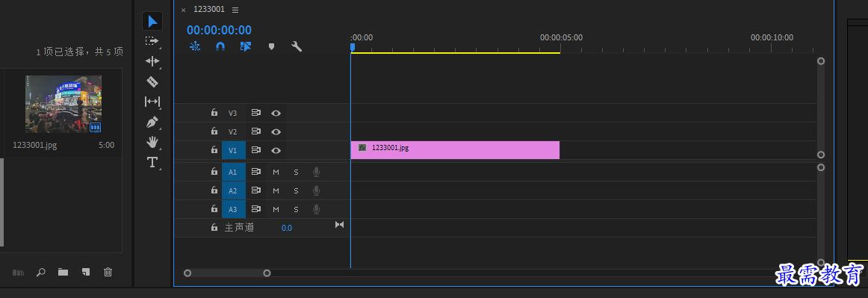Add a marker to the timeline

pos(271,46)
